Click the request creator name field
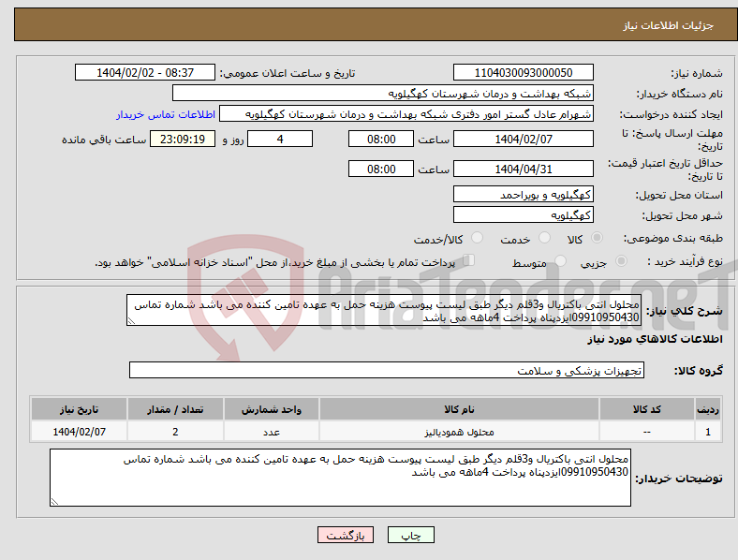738x560 pixels. coord(406,114)
